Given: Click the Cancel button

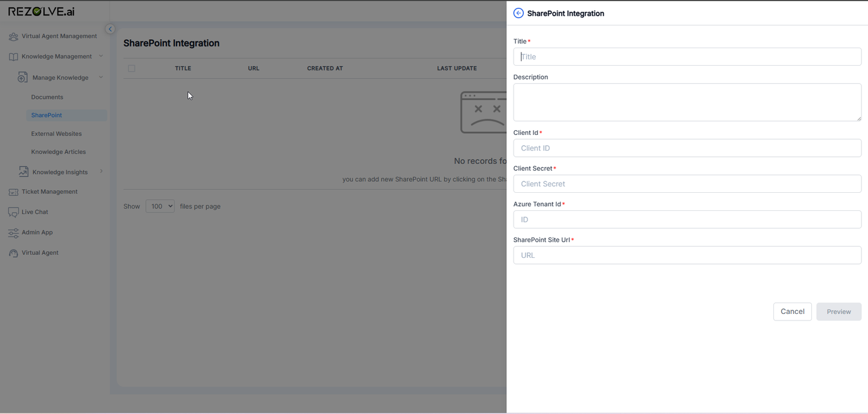Looking at the screenshot, I should point(792,312).
